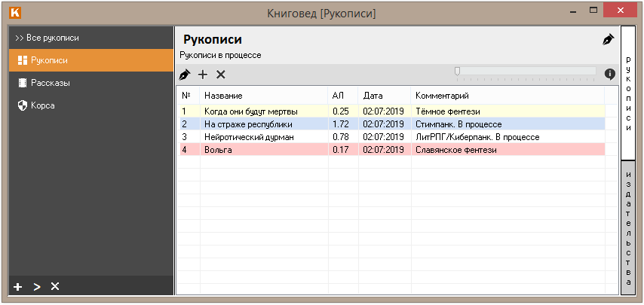This screenshot has width=644, height=305.
Task: Click the edit pen icon in the table toolbar
Action: pos(185,75)
